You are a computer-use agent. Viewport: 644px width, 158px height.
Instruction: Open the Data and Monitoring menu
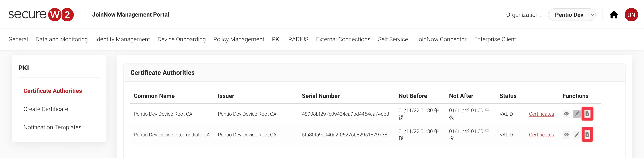pyautogui.click(x=61, y=39)
